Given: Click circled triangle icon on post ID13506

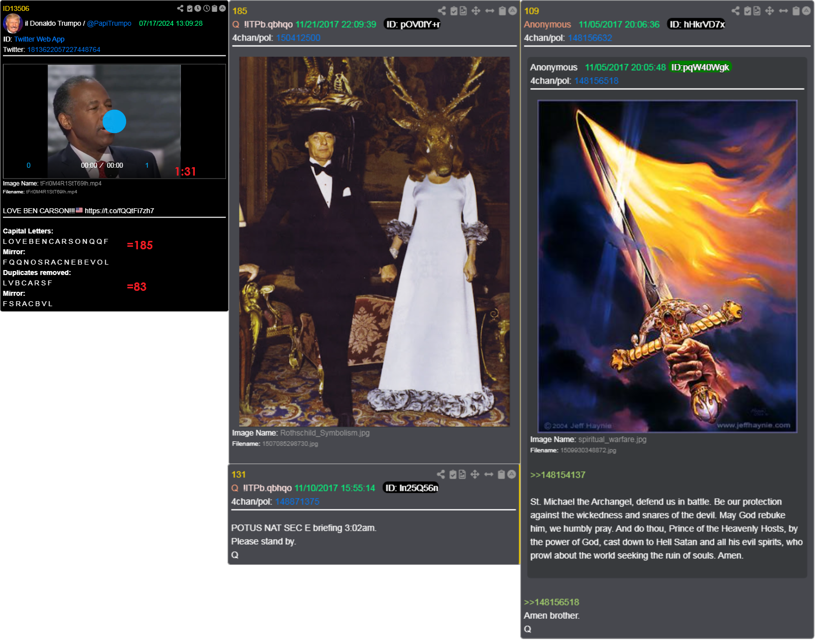Looking at the screenshot, I should pyautogui.click(x=223, y=8).
